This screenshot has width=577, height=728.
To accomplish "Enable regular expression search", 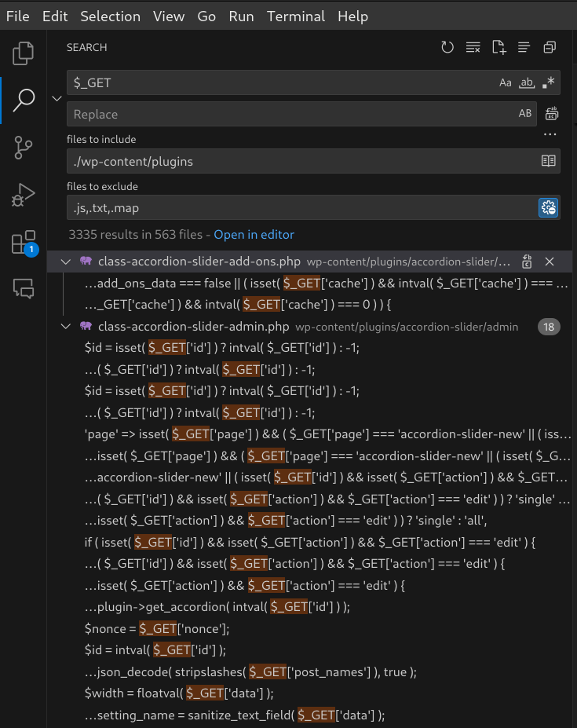I will (x=549, y=82).
